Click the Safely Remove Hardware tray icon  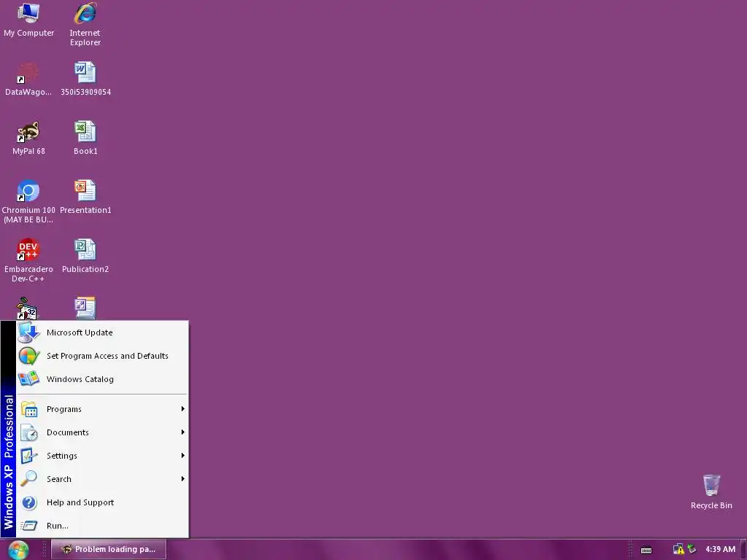[x=692, y=550]
